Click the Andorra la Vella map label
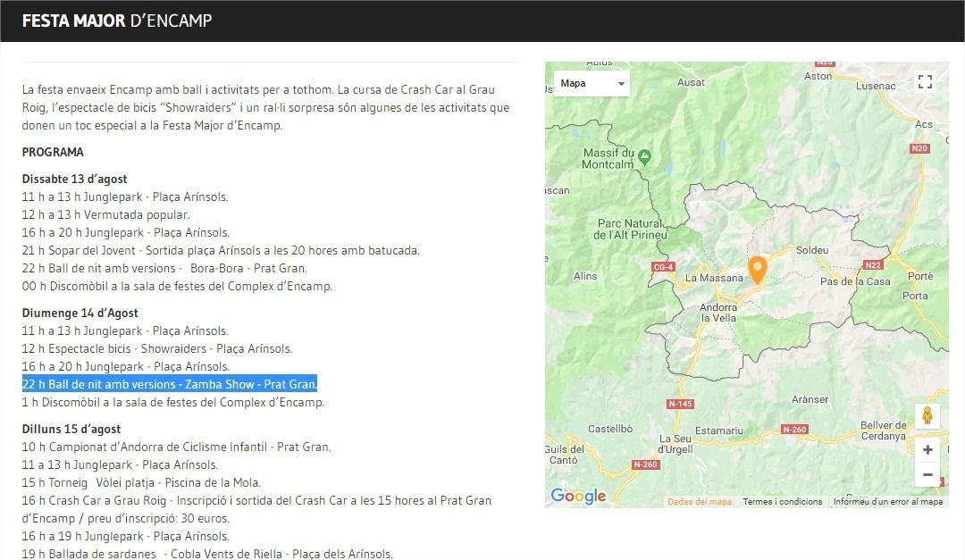This screenshot has height=560, width=965. [718, 313]
